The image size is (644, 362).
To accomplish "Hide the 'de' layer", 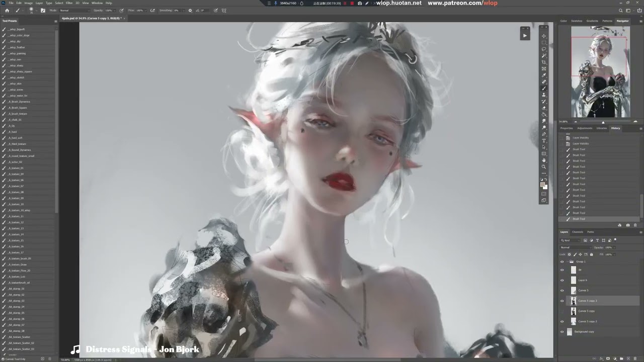I will coord(562,270).
